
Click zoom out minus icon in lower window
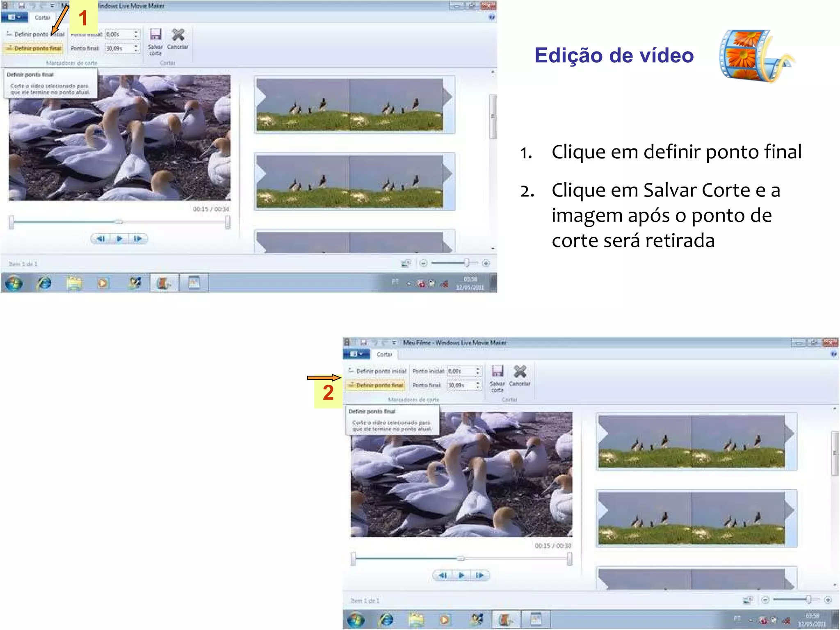(x=765, y=600)
